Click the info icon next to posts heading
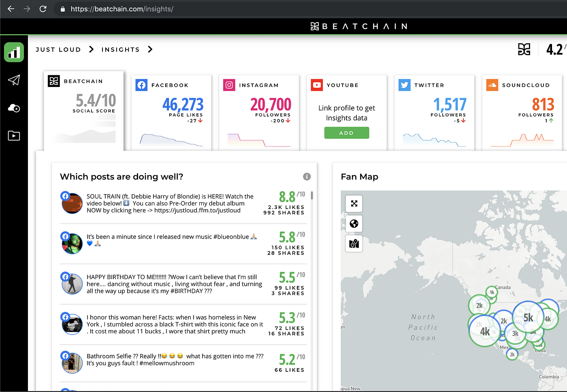This screenshot has height=392, width=567. pos(307,176)
